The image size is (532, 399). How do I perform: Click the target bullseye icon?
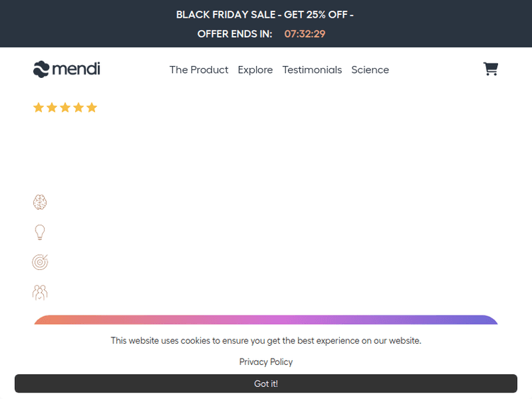click(x=40, y=262)
